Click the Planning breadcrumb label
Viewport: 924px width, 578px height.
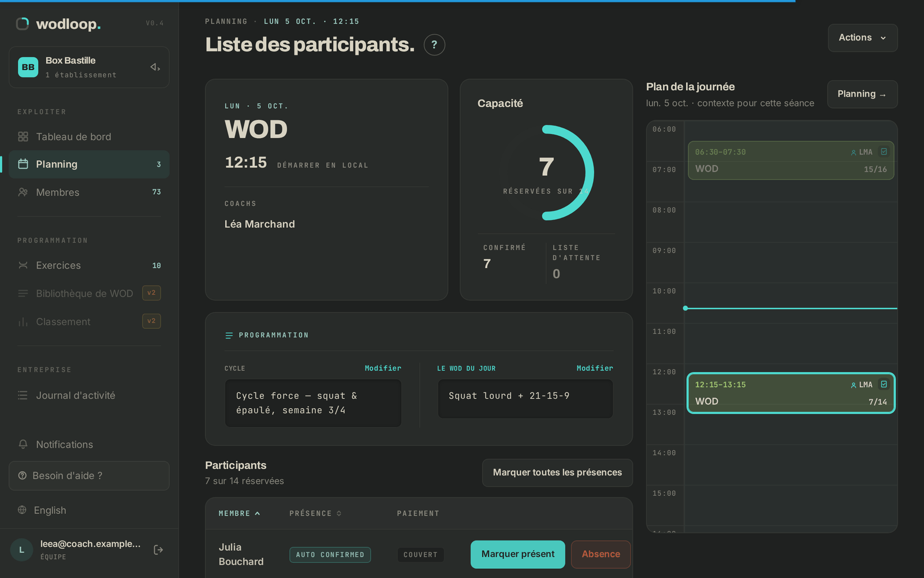coord(226,21)
